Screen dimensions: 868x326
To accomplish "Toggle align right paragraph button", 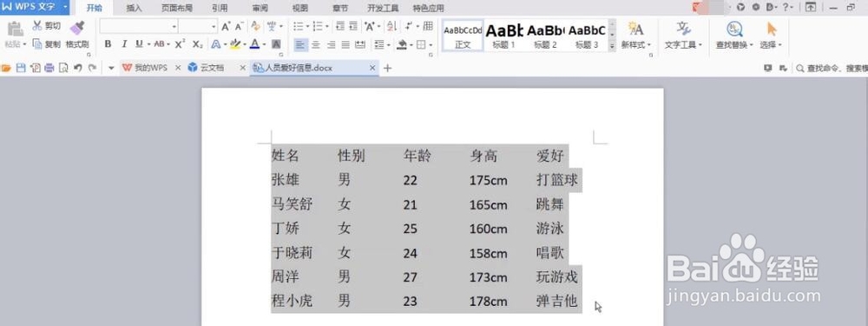I will point(331,44).
